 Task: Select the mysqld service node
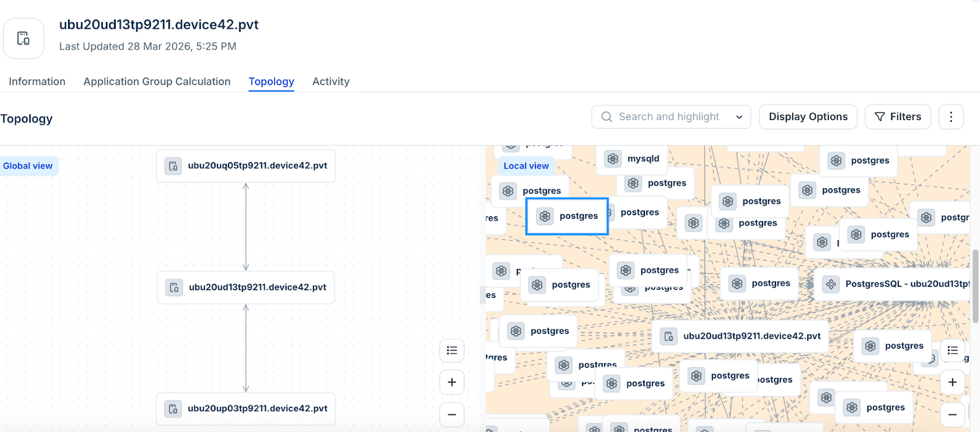click(x=631, y=159)
